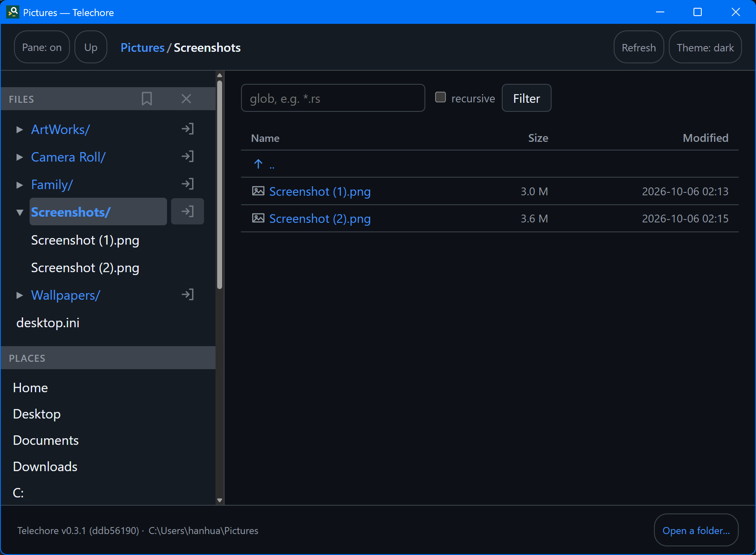Click the Pictures breadcrumb link

[x=142, y=48]
